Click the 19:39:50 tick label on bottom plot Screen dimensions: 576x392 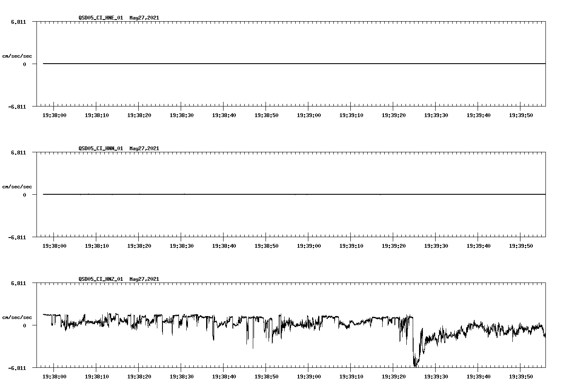[520, 376]
